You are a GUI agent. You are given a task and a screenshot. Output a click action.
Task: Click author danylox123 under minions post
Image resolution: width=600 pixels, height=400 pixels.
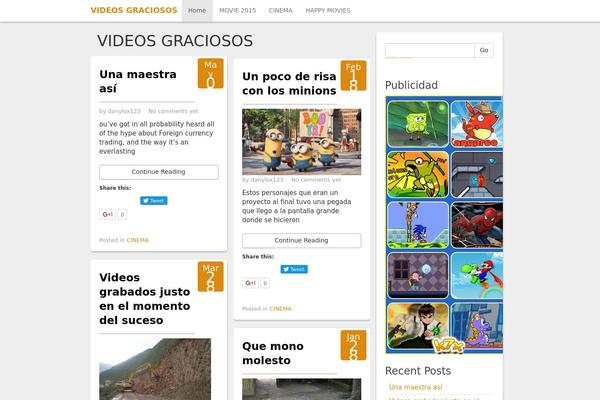(x=267, y=180)
